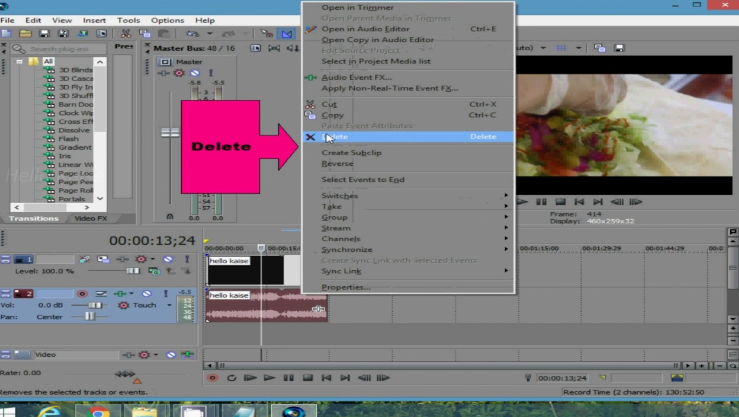This screenshot has height=417, width=739.
Task: Click preview Go to End button
Action: click(x=598, y=202)
